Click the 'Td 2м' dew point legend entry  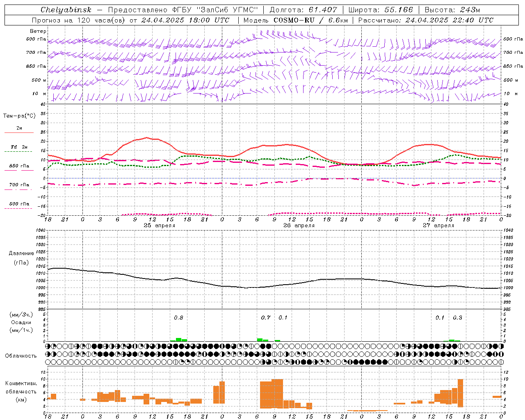point(19,147)
